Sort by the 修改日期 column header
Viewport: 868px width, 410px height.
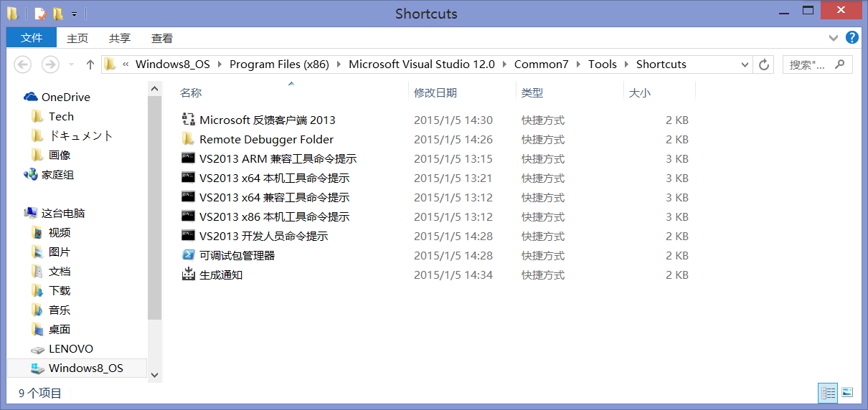tap(435, 92)
